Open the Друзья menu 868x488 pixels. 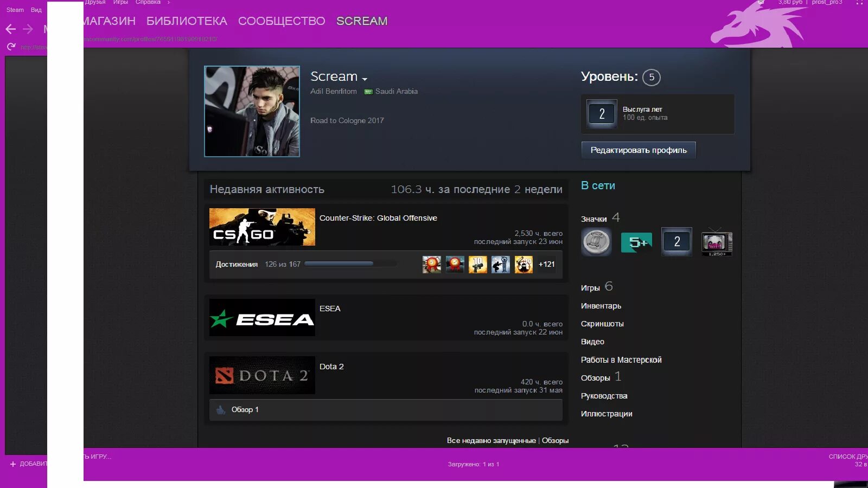(95, 2)
